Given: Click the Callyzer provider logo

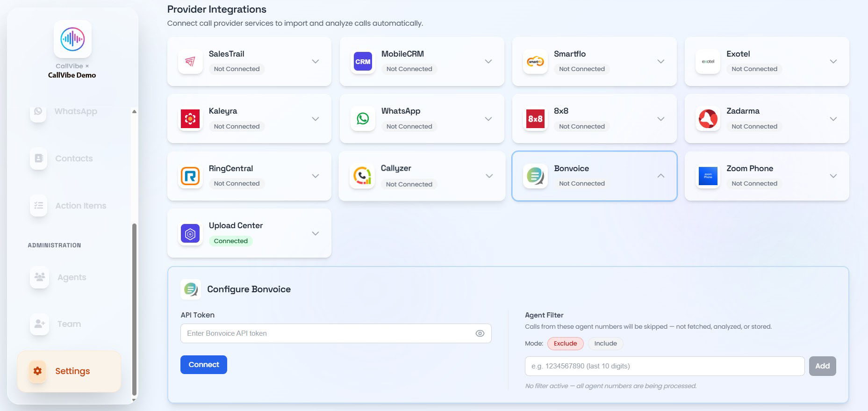Looking at the screenshot, I should (x=362, y=176).
